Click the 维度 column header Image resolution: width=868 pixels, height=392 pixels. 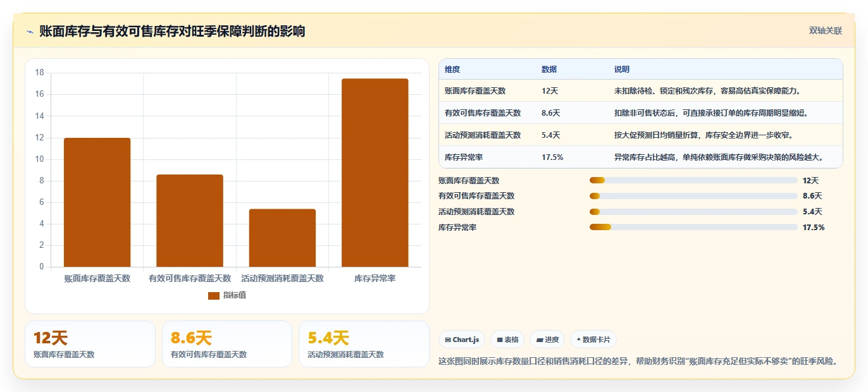coord(452,70)
